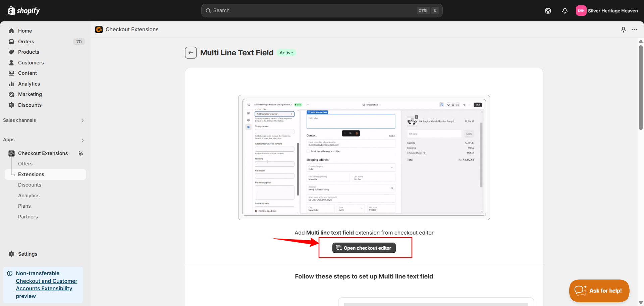Image resolution: width=644 pixels, height=306 pixels.
Task: Pin the app using header pin icon
Action: [624, 30]
